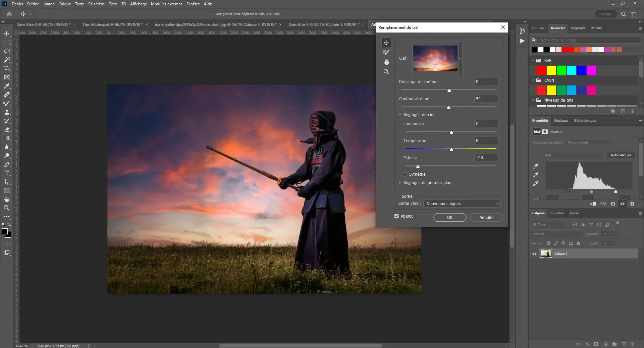
Task: Select the Type tool
Action: point(7,173)
